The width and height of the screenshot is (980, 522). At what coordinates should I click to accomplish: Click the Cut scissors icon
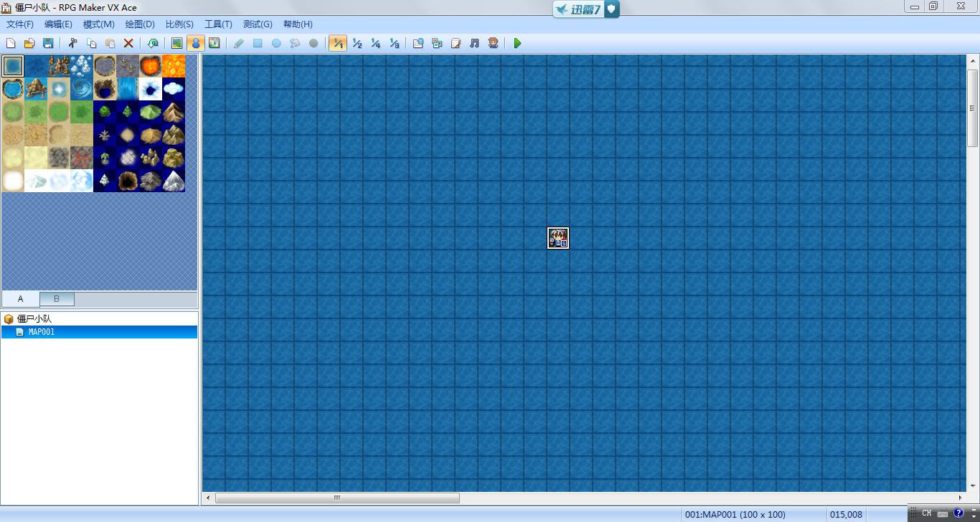point(72,44)
